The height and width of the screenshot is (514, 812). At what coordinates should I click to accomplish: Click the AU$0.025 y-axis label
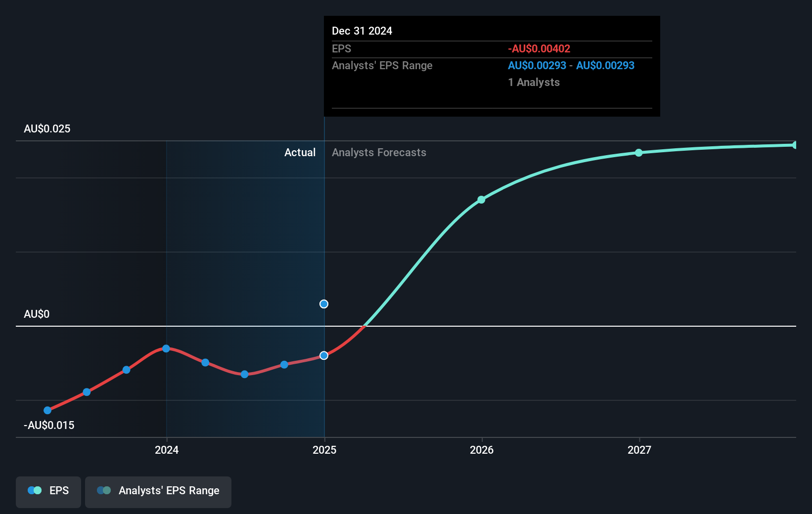coord(47,129)
